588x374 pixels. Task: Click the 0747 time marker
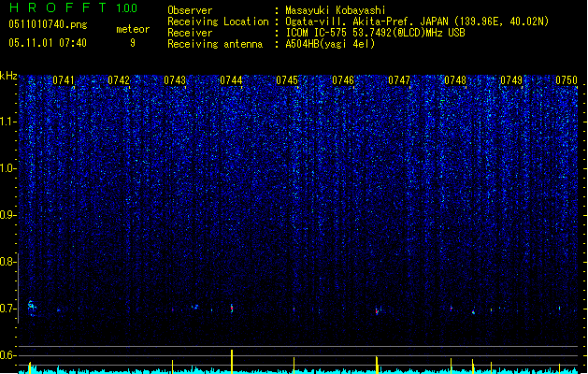pyautogui.click(x=399, y=80)
